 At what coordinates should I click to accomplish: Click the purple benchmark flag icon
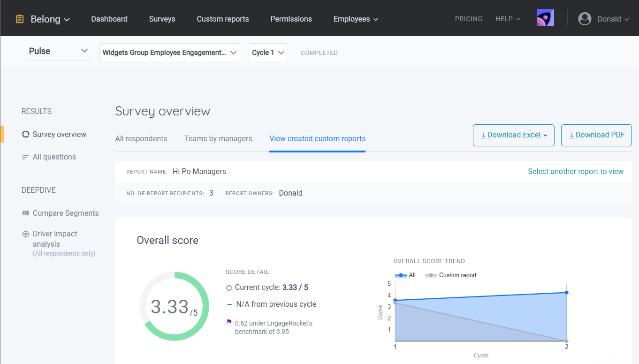tap(229, 322)
